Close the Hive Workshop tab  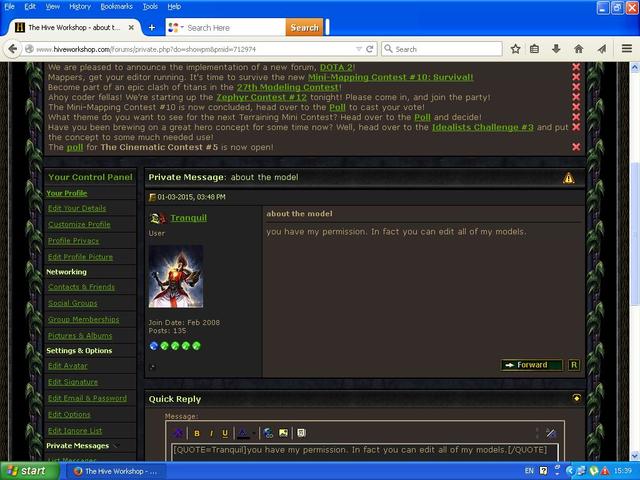tap(131, 27)
